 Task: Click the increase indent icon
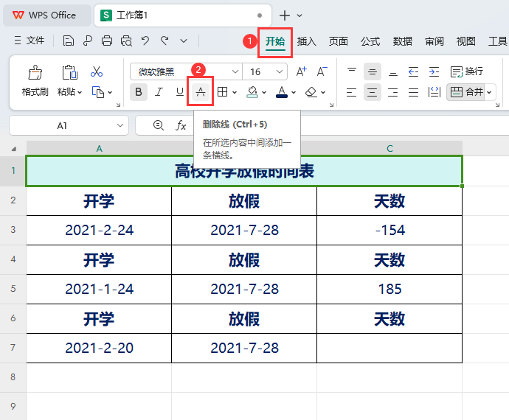(434, 71)
